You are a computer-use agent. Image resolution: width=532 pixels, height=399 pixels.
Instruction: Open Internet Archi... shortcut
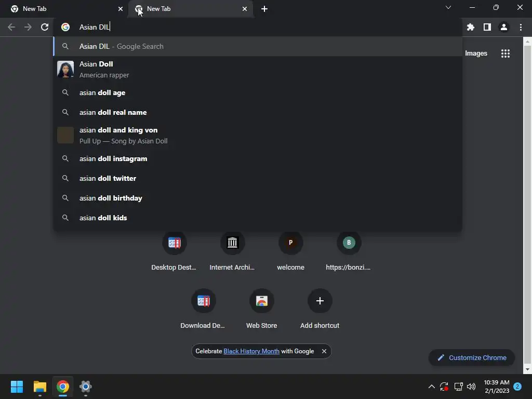(232, 251)
